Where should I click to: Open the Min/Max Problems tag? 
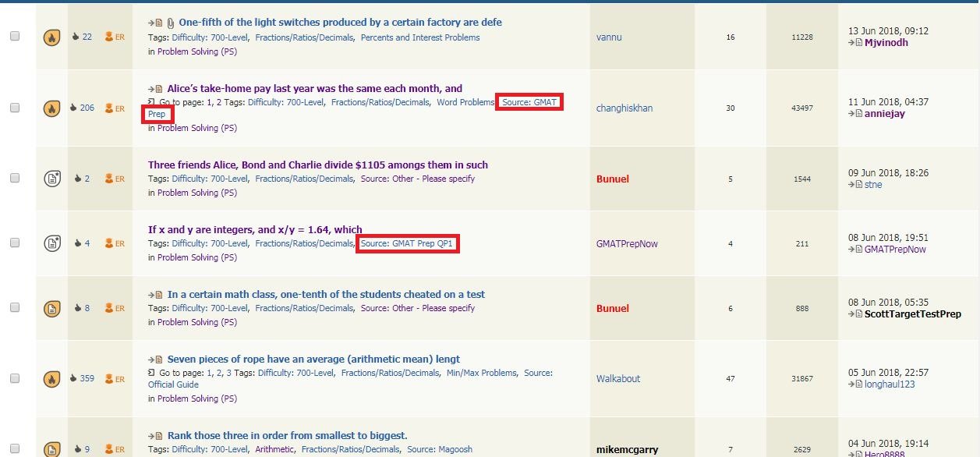tap(481, 373)
